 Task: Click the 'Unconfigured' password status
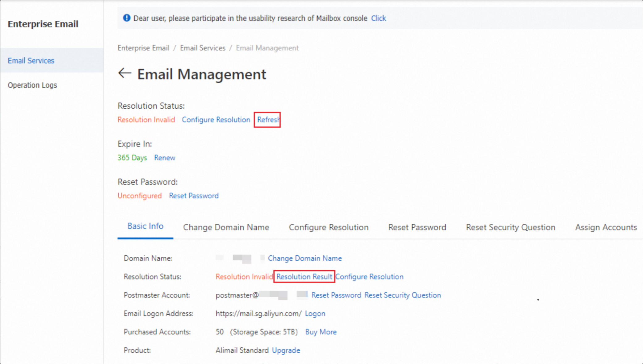pyautogui.click(x=140, y=196)
